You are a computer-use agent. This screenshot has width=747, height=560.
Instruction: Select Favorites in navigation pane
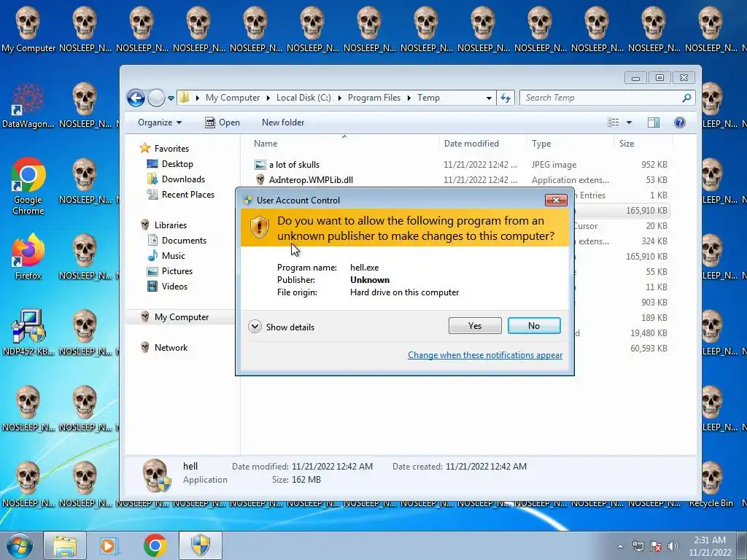coord(164,149)
